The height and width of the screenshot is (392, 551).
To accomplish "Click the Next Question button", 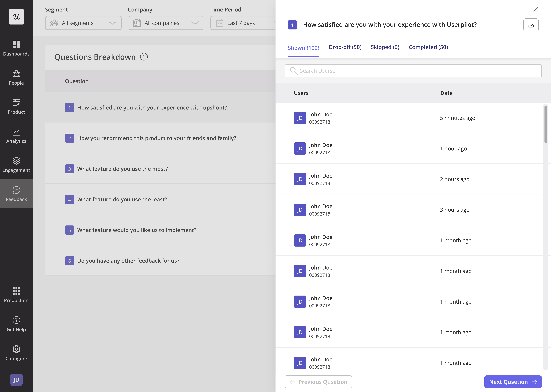I will click(x=513, y=382).
